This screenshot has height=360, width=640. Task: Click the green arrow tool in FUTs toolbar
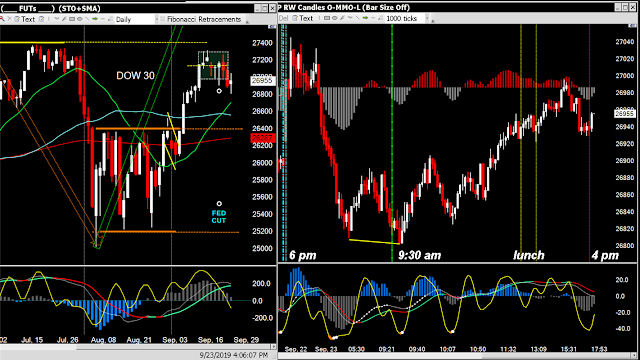click(95, 19)
